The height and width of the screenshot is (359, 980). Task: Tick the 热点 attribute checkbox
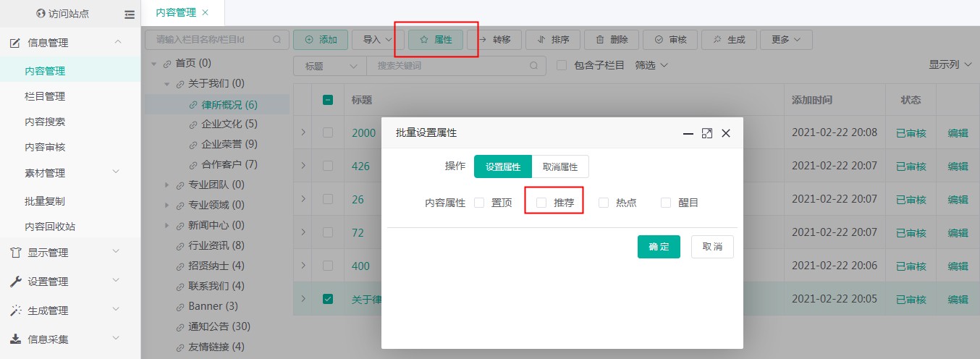(x=604, y=203)
